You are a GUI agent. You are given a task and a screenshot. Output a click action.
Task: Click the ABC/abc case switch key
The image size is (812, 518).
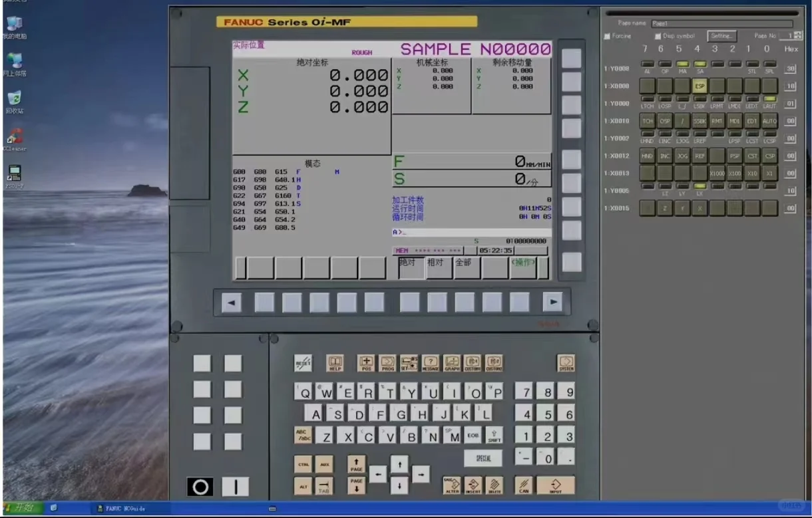303,436
